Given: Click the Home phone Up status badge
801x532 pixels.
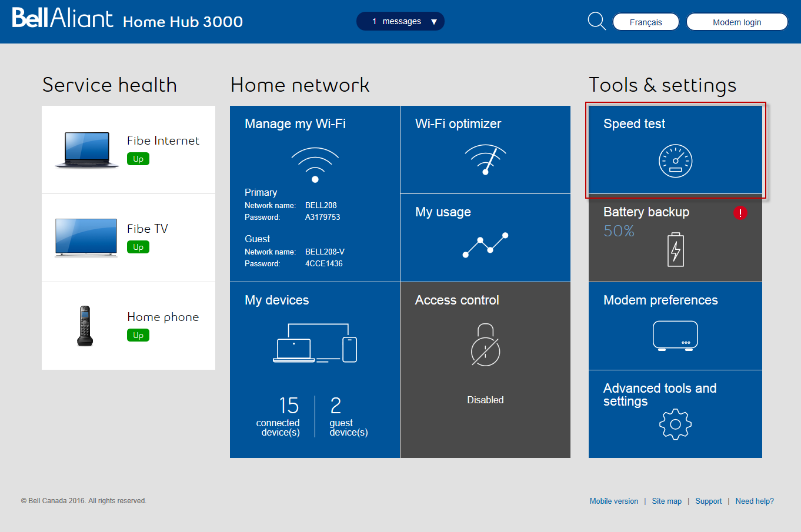Looking at the screenshot, I should click(x=138, y=335).
